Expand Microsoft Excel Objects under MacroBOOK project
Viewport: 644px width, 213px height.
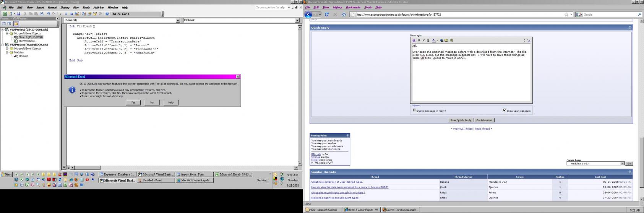tap(7, 49)
